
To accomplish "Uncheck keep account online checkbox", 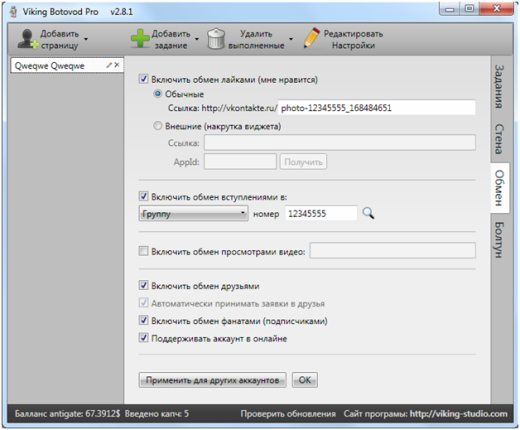I will 143,338.
